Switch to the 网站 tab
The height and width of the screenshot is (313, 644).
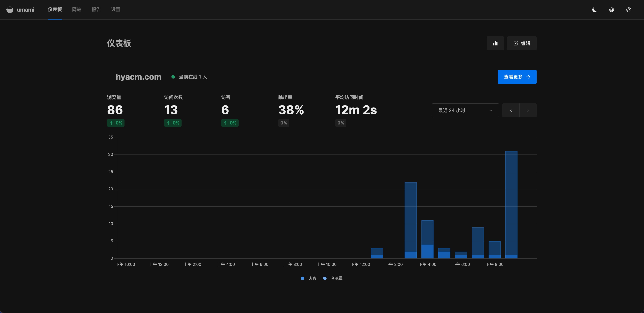(77, 10)
